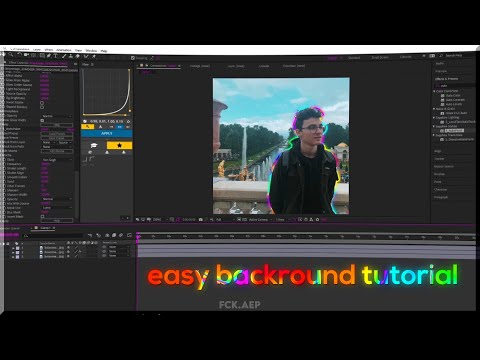Switch to the Small Screen workspace
480x360 pixels.
pos(380,57)
